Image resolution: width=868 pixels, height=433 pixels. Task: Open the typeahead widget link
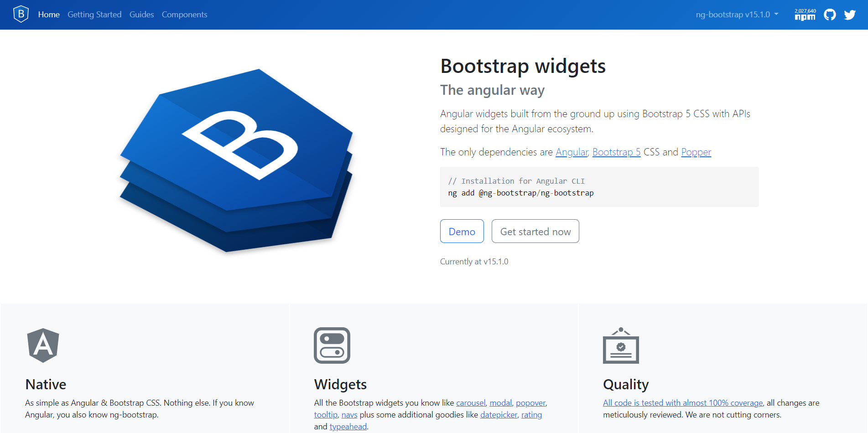(x=348, y=427)
